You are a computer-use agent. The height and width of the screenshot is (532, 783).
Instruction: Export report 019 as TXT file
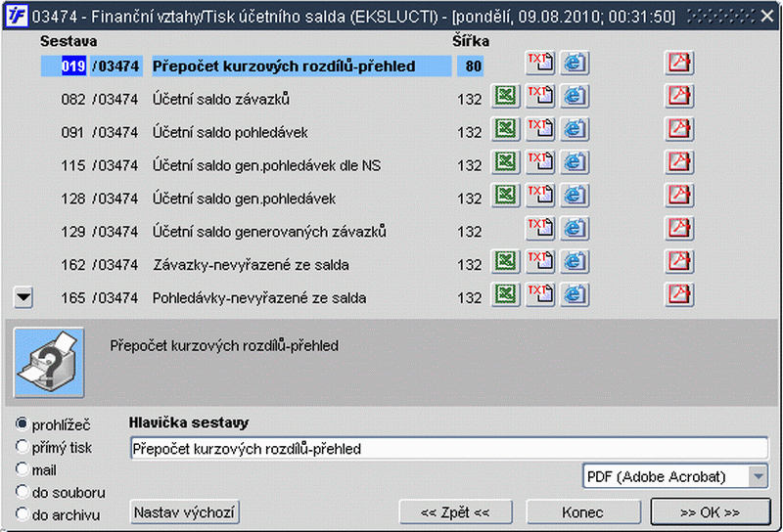pyautogui.click(x=540, y=64)
